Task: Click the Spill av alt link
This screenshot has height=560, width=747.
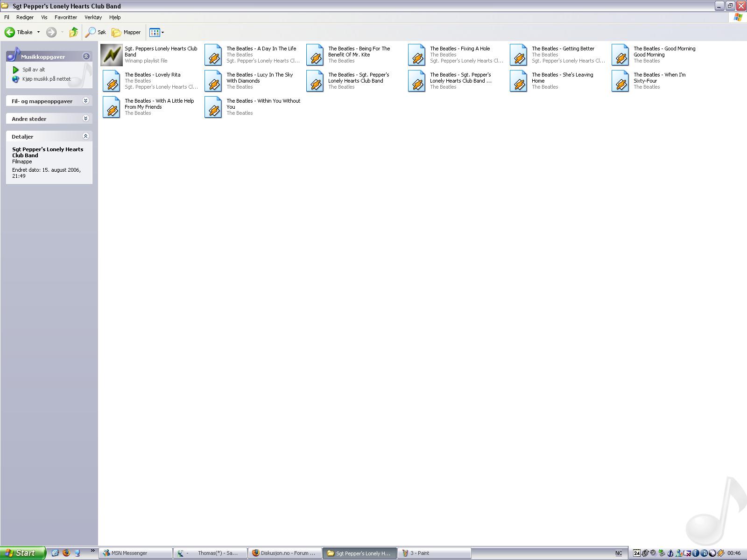Action: 34,70
